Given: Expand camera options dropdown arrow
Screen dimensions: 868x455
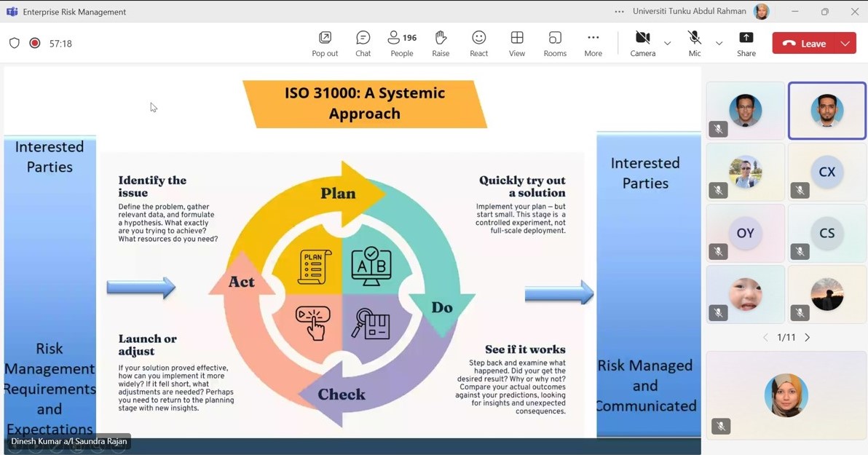Looking at the screenshot, I should [667, 44].
